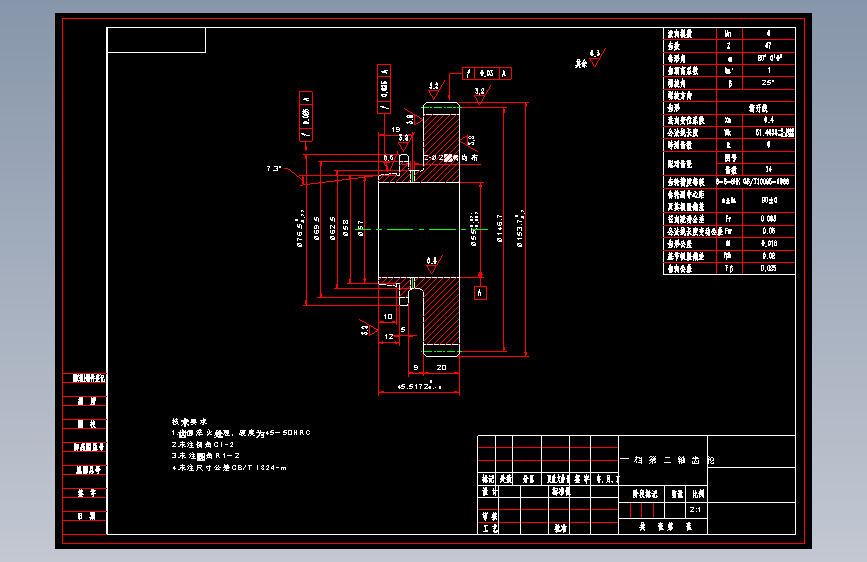This screenshot has height=562, width=867.
Task: Select the "47" tooth count table cell
Action: 768,45
